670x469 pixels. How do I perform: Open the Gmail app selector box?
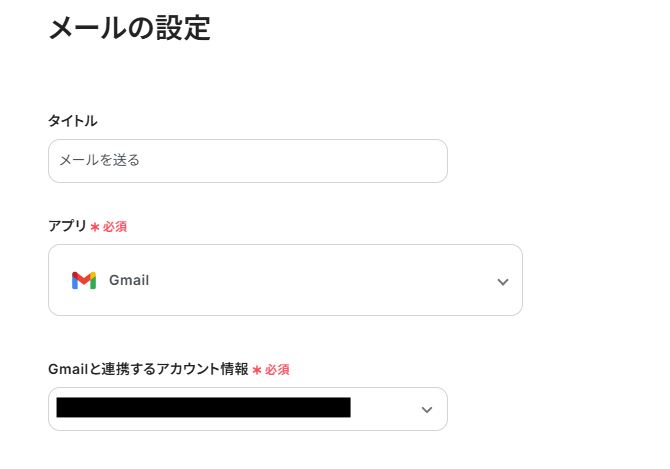pyautogui.click(x=285, y=280)
